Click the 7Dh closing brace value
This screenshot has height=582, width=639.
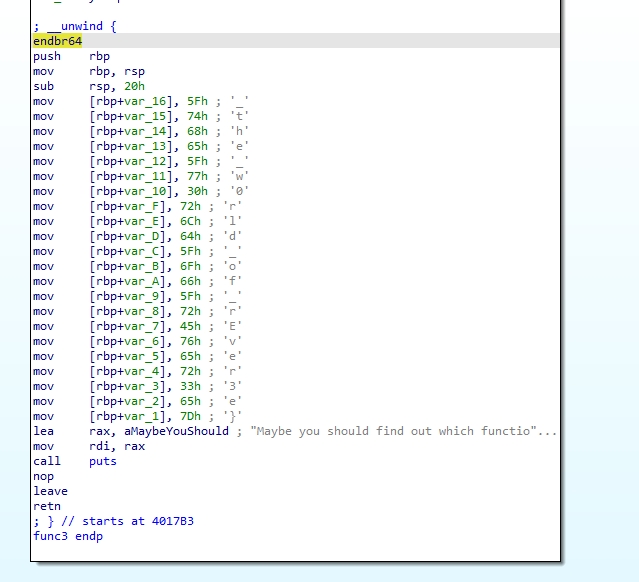click(x=190, y=417)
